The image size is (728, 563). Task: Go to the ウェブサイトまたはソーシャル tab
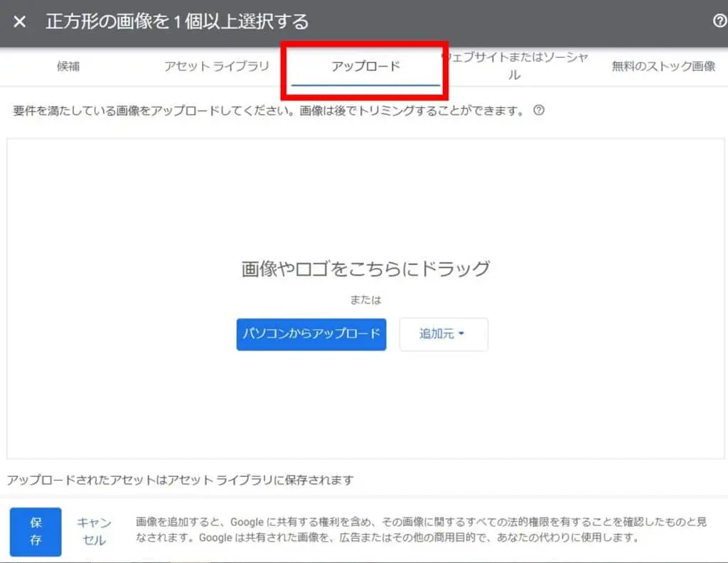pyautogui.click(x=514, y=66)
